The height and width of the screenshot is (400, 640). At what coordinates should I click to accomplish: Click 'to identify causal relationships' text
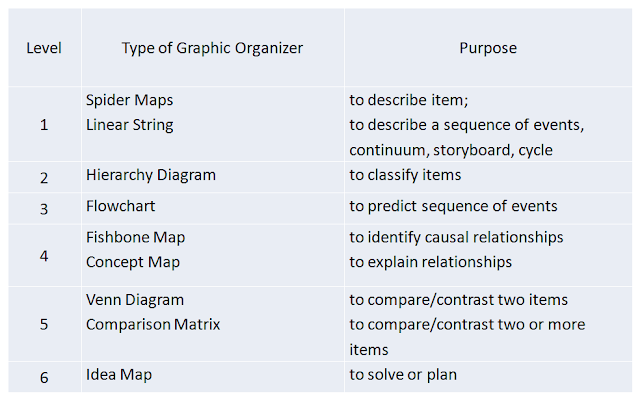pyautogui.click(x=456, y=237)
